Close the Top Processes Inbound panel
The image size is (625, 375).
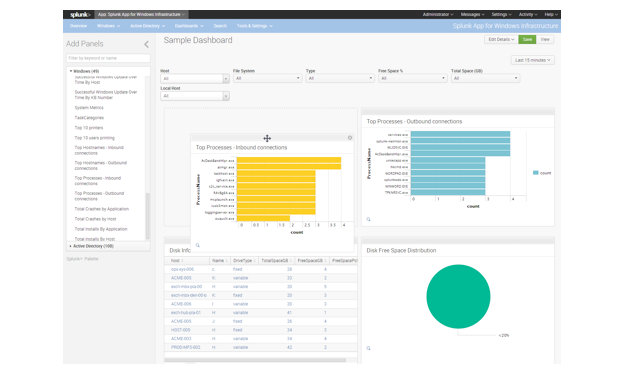point(350,137)
